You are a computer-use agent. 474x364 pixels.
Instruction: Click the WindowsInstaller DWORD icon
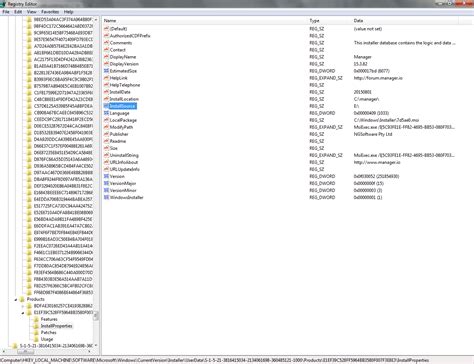106,197
